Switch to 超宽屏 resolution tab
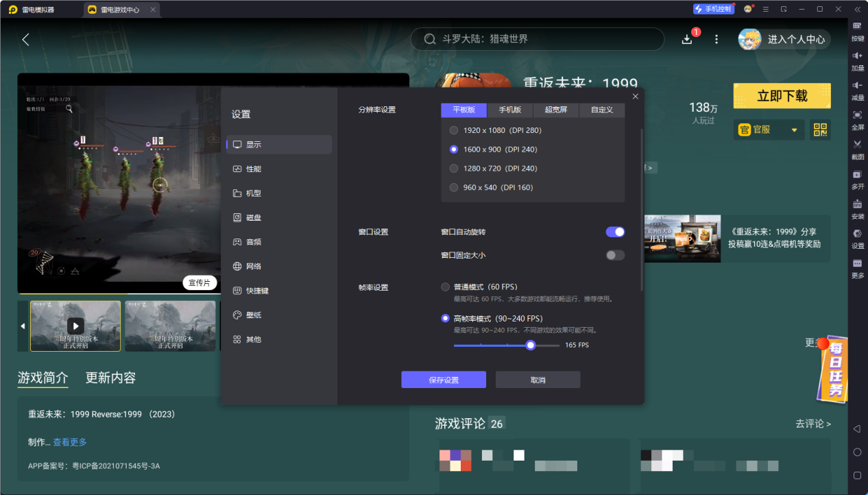Screen dimensions: 868x495 point(556,110)
